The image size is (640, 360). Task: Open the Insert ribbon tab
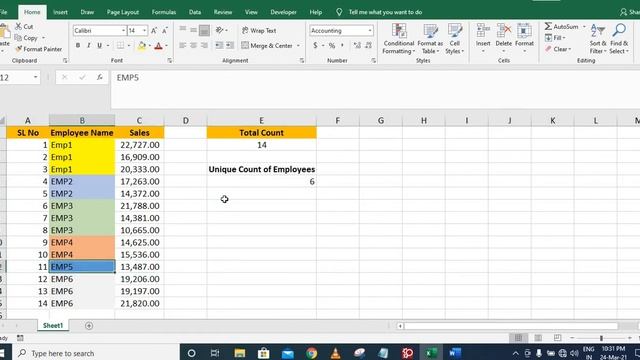[x=60, y=12]
